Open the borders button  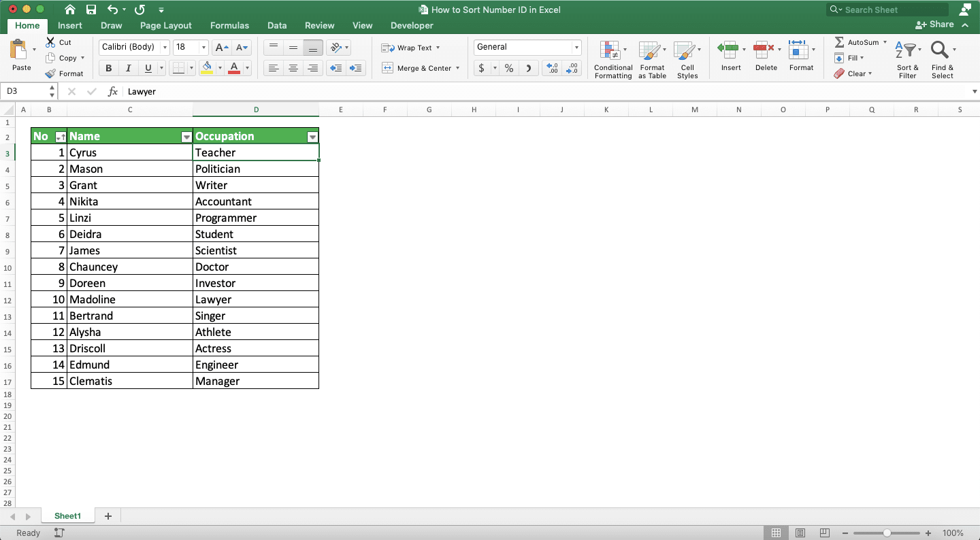coord(178,68)
